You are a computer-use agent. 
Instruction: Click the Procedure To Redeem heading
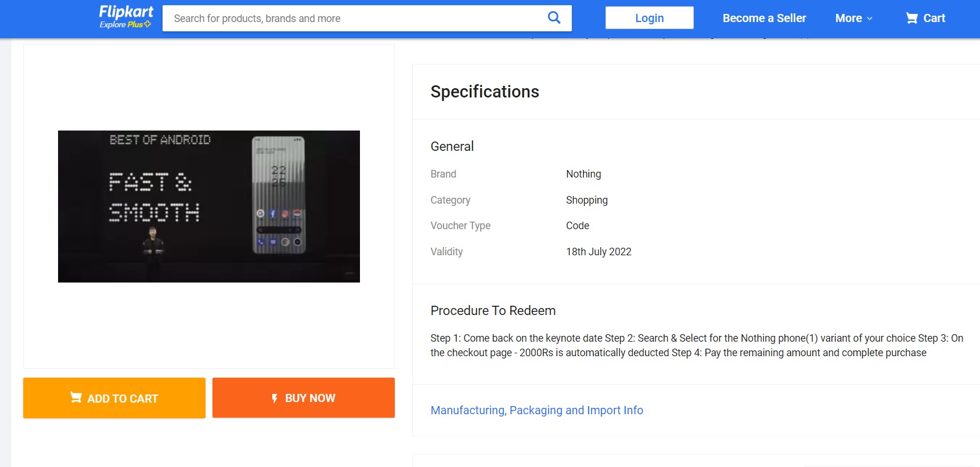pyautogui.click(x=493, y=310)
